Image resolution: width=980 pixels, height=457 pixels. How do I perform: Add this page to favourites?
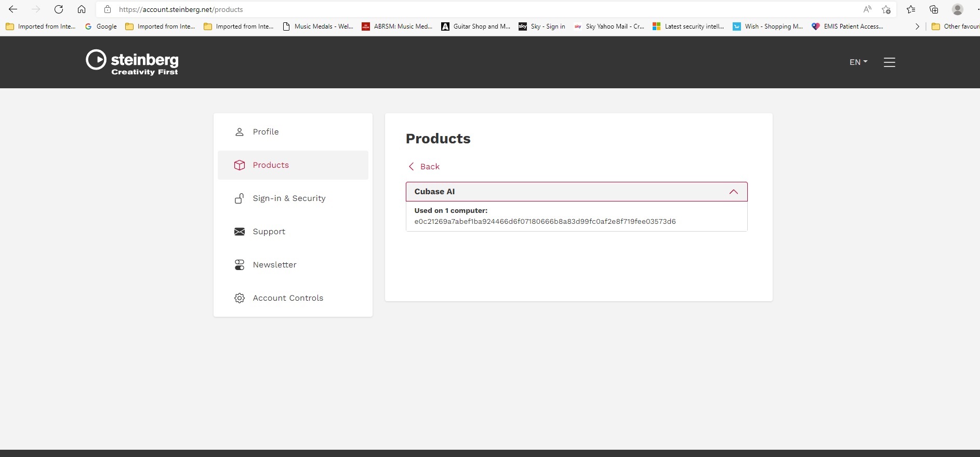coord(886,9)
